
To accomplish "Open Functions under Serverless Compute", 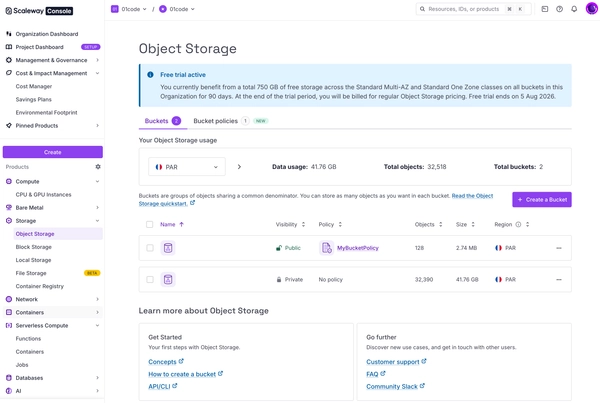I will tap(28, 338).
